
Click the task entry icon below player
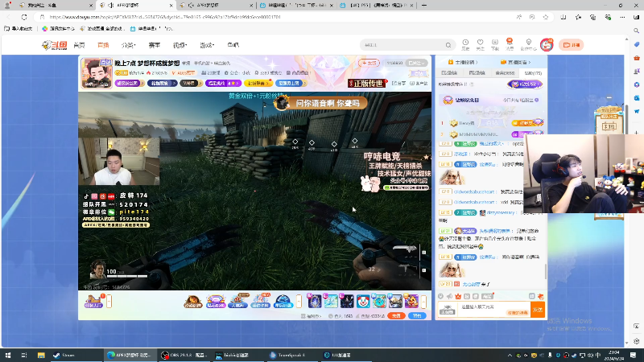(93, 301)
